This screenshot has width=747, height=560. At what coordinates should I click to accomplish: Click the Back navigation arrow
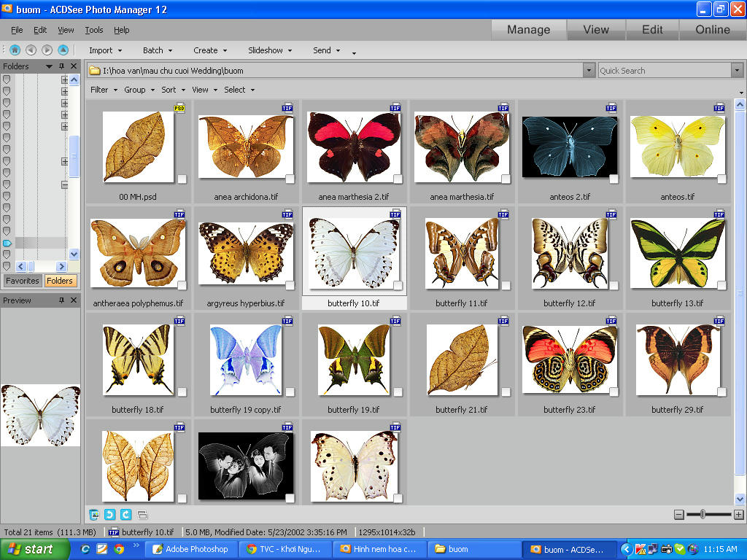pos(31,50)
